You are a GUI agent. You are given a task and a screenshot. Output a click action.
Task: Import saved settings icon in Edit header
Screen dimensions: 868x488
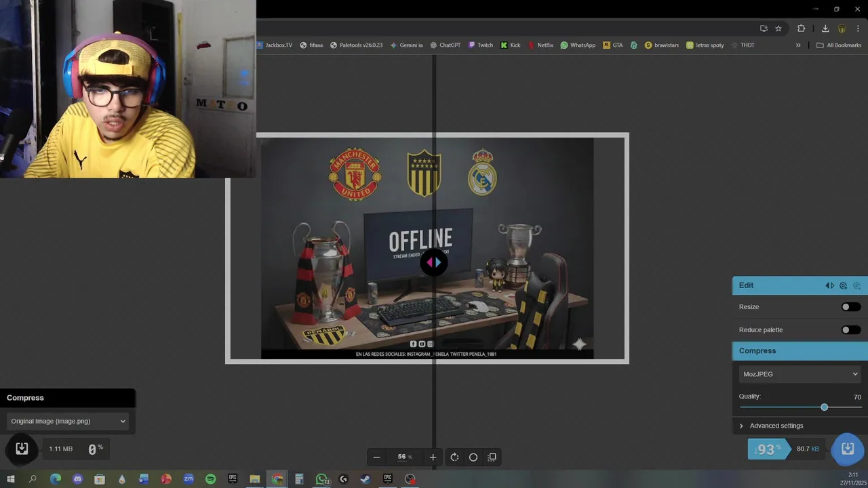tap(856, 285)
